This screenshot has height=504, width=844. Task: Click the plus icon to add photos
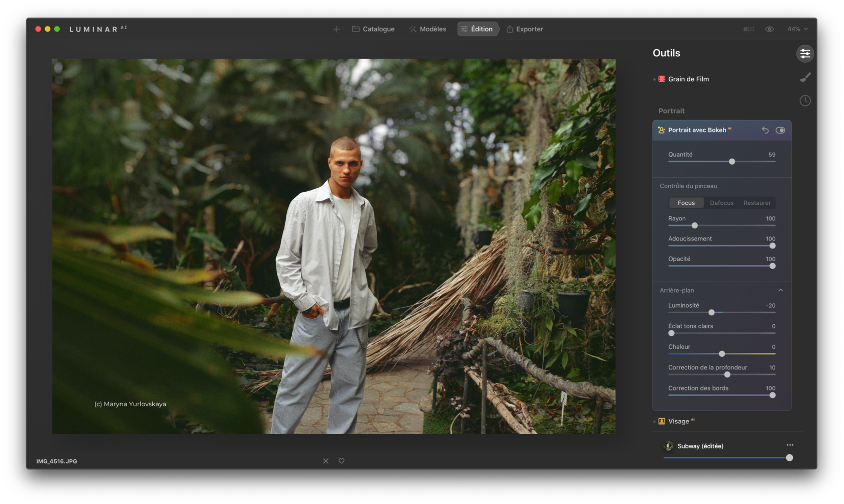[337, 29]
